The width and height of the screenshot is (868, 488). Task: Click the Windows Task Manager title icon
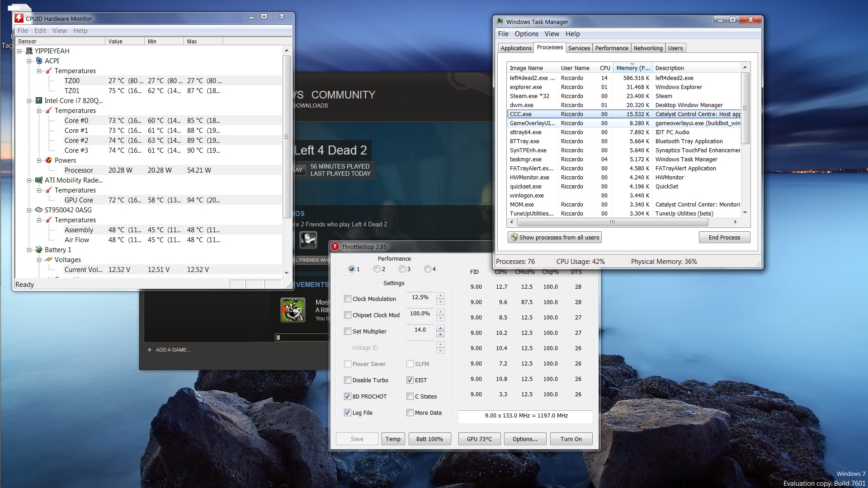[x=500, y=21]
